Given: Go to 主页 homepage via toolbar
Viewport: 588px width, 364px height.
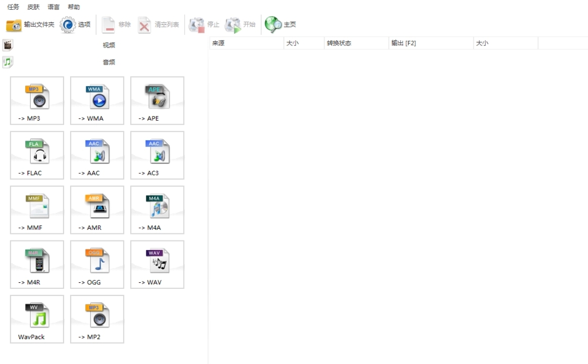Looking at the screenshot, I should click(281, 24).
